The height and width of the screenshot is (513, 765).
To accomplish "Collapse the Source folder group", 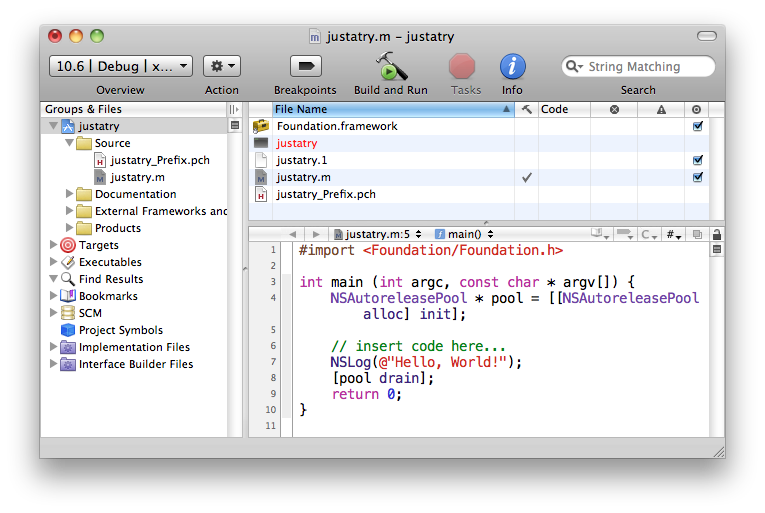I will coord(69,143).
